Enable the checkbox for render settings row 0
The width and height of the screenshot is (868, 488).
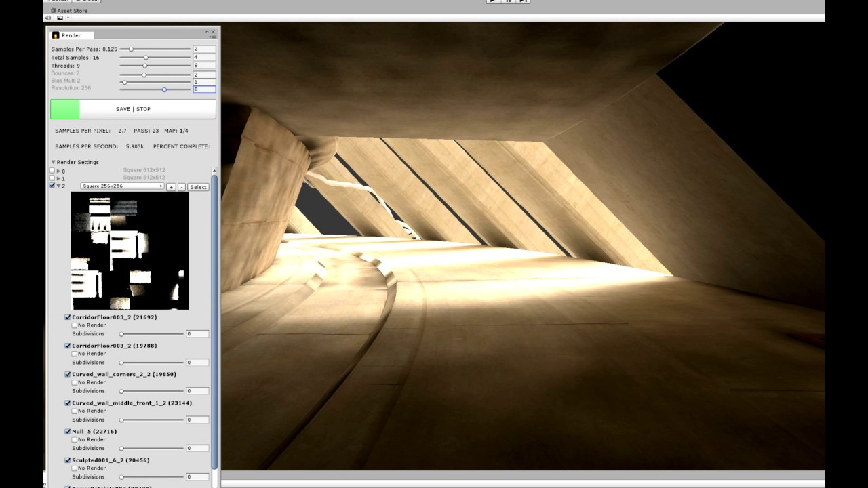point(52,171)
